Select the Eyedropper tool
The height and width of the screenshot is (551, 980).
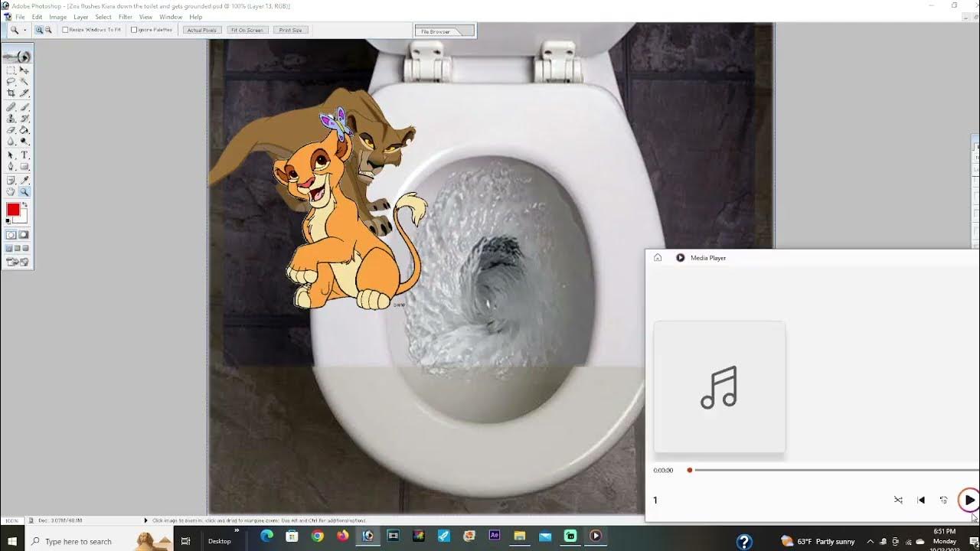tap(24, 179)
